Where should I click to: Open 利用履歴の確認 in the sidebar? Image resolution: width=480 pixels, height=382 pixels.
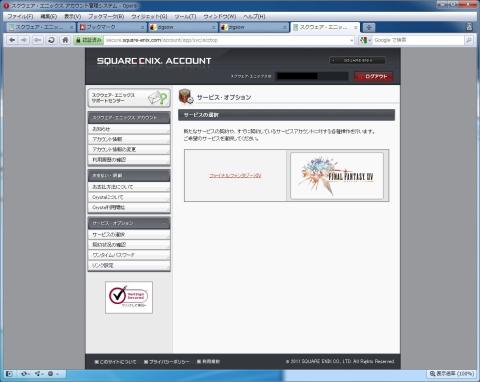129,160
